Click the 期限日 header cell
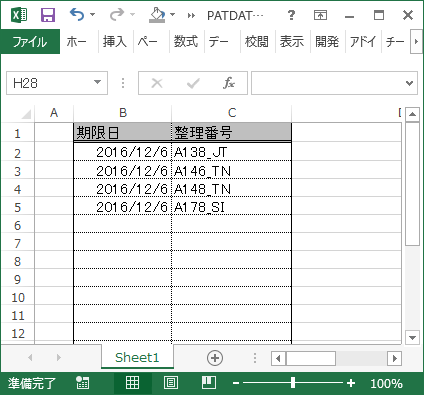Screen dimensions: 424x395 tap(123, 133)
